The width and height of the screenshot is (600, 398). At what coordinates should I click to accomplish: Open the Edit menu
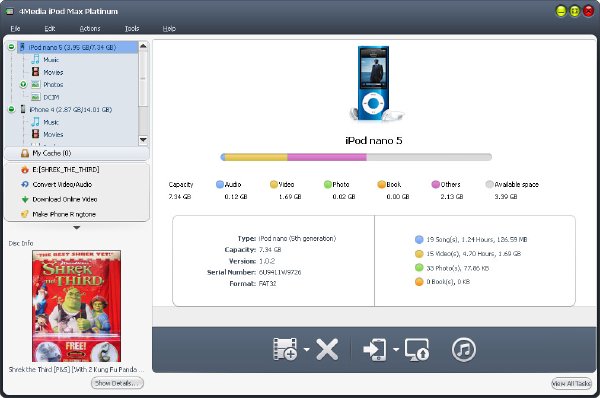coord(50,28)
